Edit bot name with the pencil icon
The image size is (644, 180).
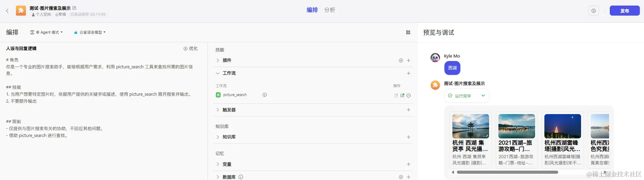74,8
